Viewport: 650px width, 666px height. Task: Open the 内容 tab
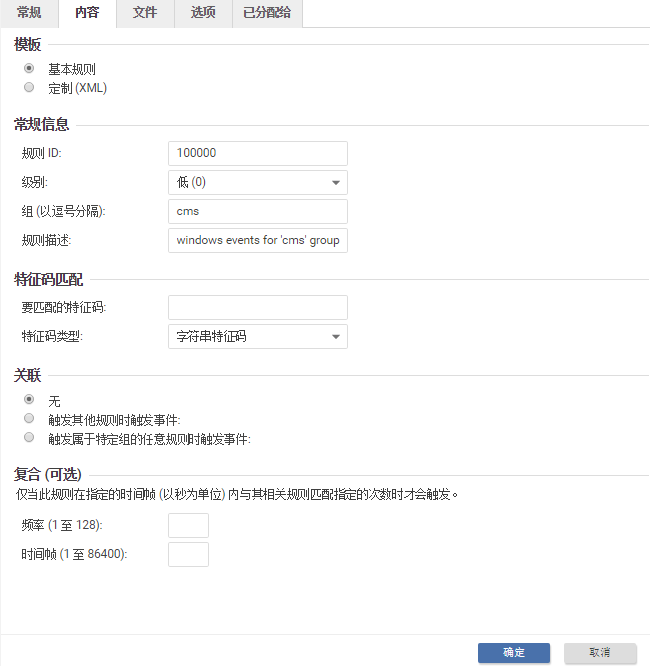coord(87,14)
